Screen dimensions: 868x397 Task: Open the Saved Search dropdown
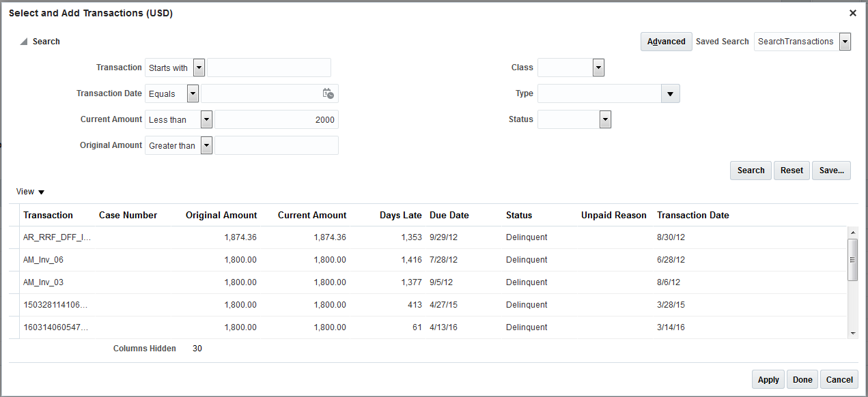845,42
